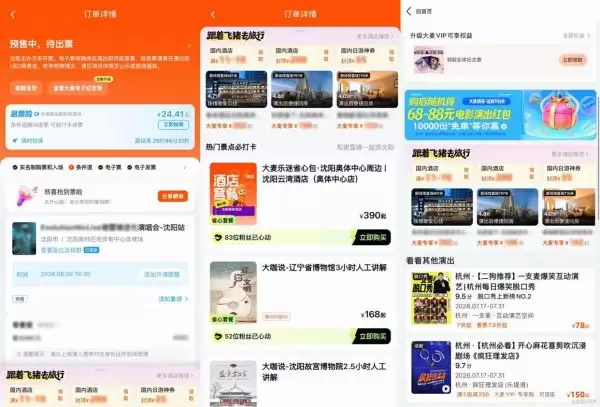Tap the heart icon beside 83位粉丝已心动
600x407 pixels.
pyautogui.click(x=218, y=238)
